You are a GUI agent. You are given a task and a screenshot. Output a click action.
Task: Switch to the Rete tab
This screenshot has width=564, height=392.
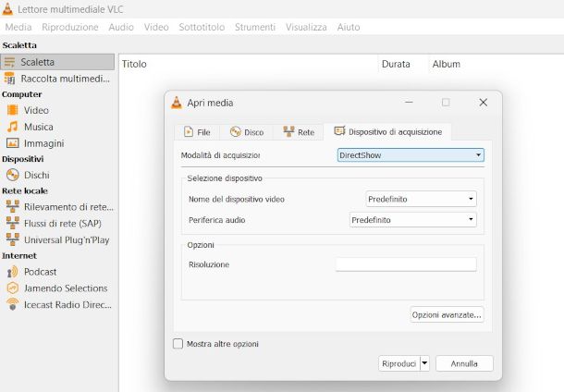[299, 132]
